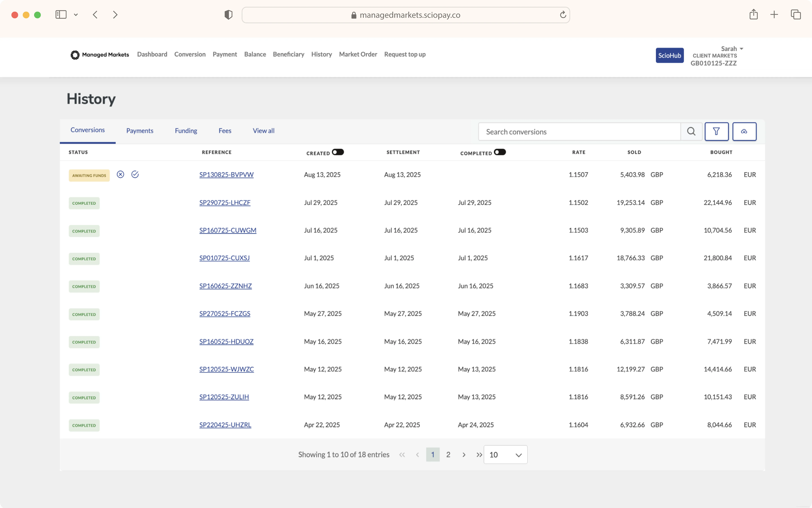Cancel the awaiting funds conversion

click(120, 174)
